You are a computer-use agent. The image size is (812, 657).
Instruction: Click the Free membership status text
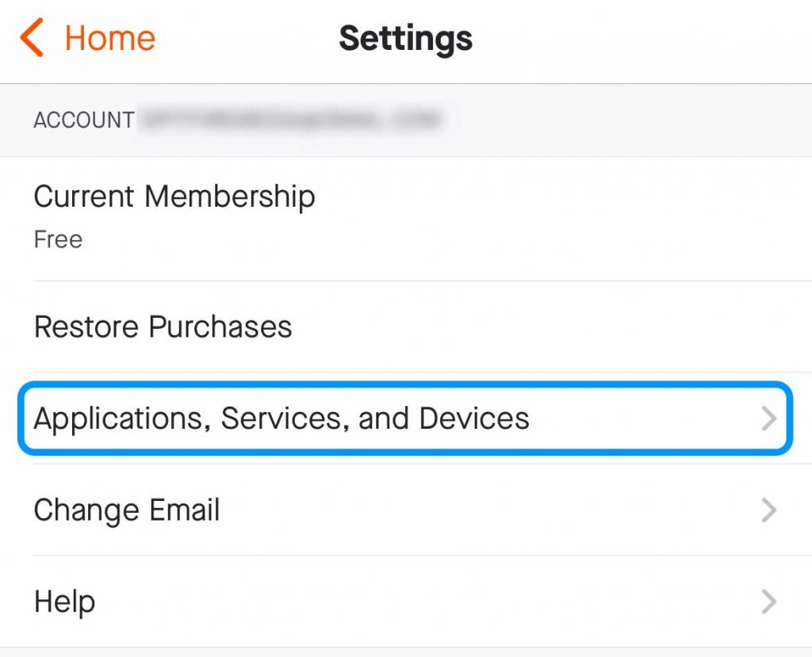(58, 239)
